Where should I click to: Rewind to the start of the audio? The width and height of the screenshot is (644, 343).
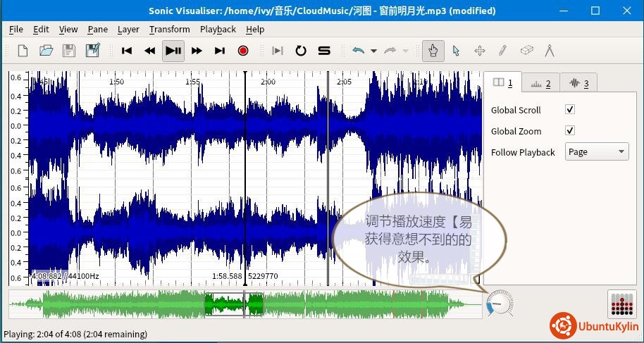[127, 51]
